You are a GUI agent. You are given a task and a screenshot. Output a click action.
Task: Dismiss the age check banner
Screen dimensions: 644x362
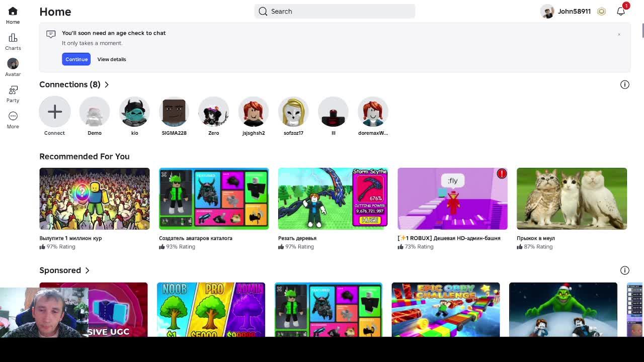tap(619, 34)
